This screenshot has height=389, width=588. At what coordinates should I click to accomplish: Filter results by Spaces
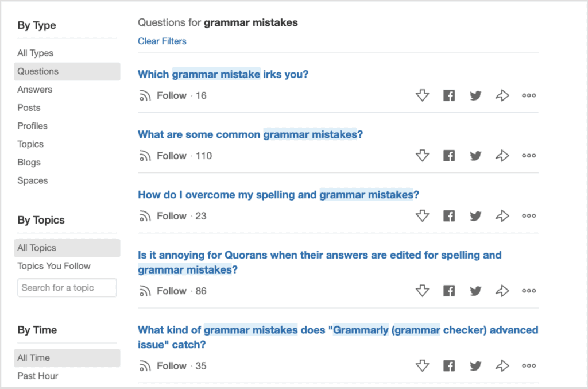[x=32, y=180]
